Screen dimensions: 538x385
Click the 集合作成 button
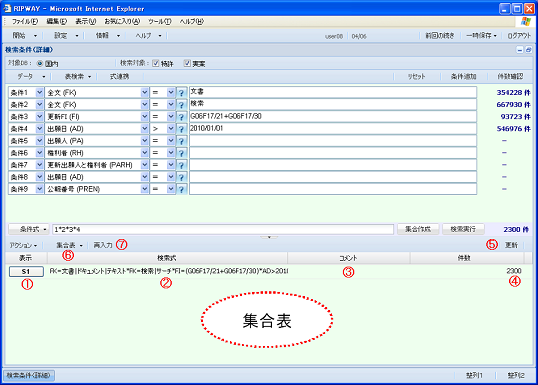(x=418, y=229)
